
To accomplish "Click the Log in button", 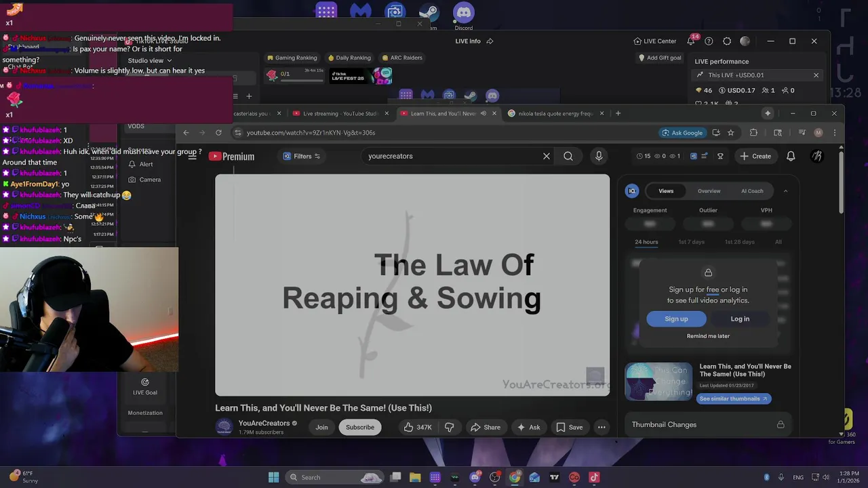I will [x=740, y=319].
